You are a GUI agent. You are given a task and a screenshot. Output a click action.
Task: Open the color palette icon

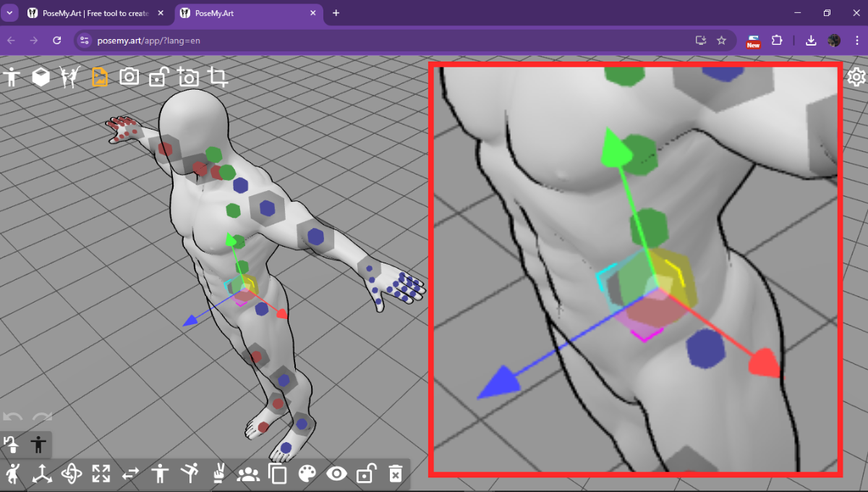307,474
